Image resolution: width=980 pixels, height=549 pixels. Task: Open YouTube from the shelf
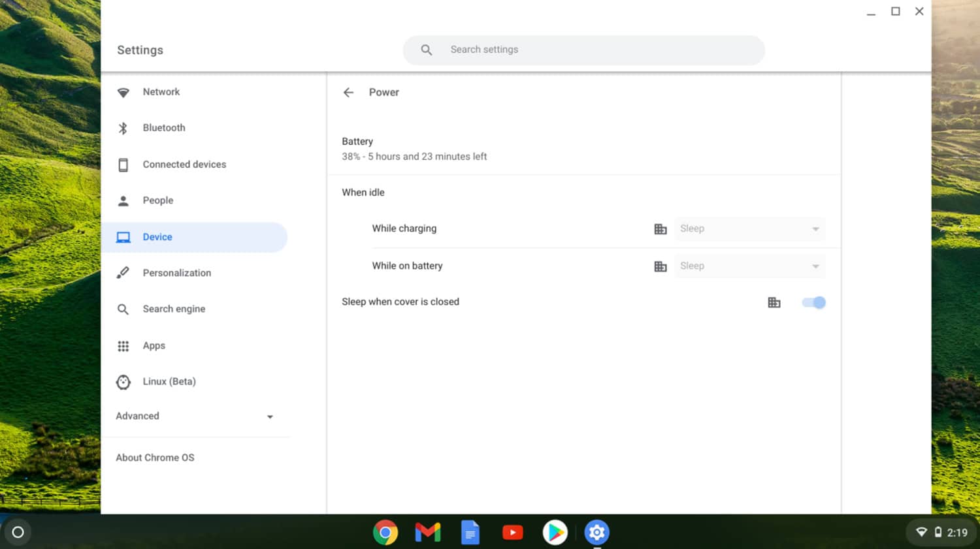pos(513,533)
